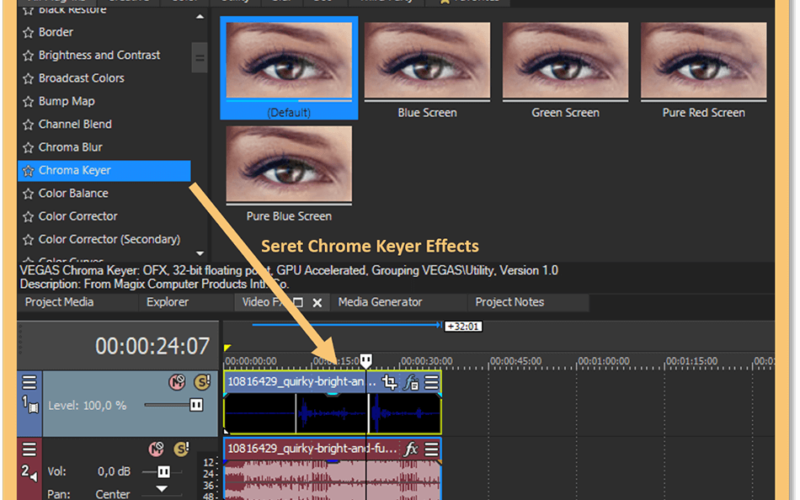Image resolution: width=800 pixels, height=500 pixels.
Task: Click the timeline playhead cursor marker
Action: [x=366, y=361]
